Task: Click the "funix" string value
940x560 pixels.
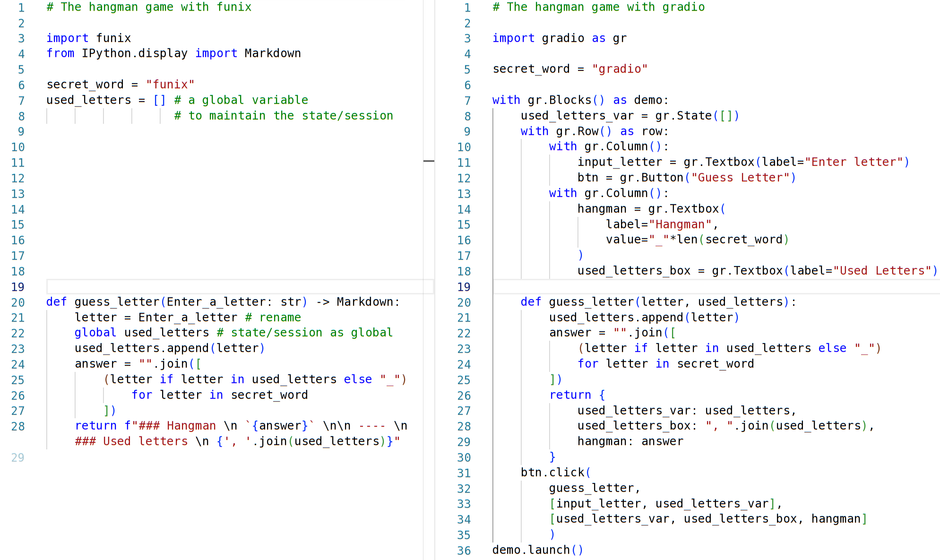Action: click(170, 85)
